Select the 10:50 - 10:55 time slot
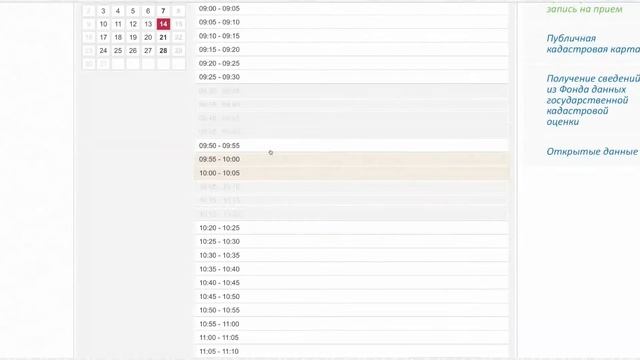 coord(352,310)
